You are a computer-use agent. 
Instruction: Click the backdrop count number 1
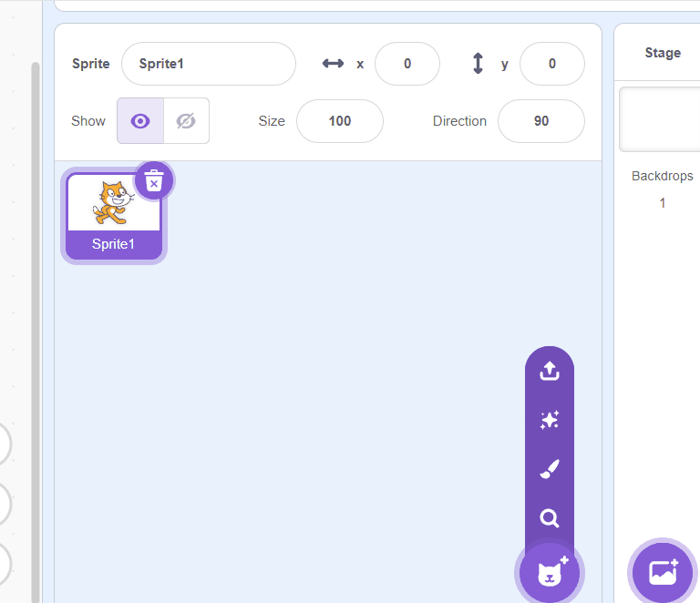(663, 203)
